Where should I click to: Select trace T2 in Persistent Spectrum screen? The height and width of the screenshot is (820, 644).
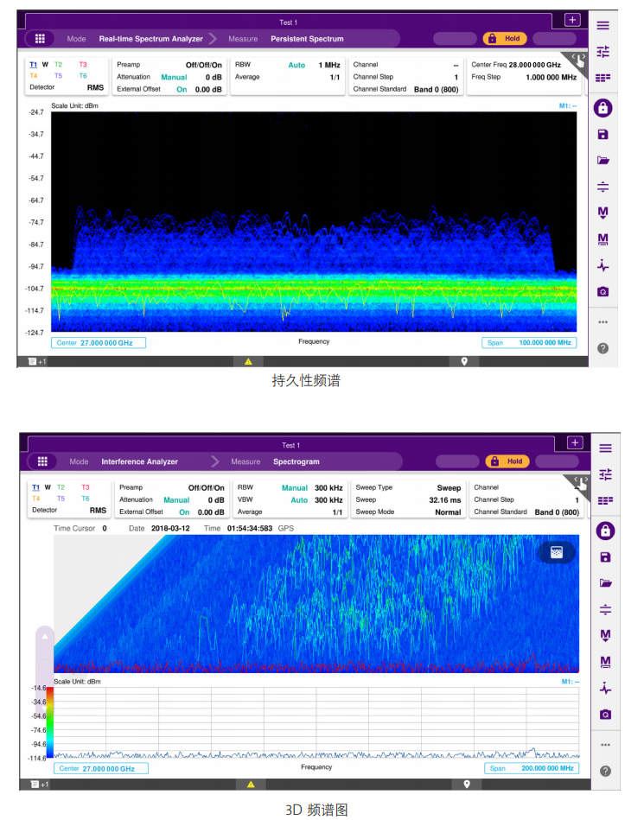click(x=58, y=64)
